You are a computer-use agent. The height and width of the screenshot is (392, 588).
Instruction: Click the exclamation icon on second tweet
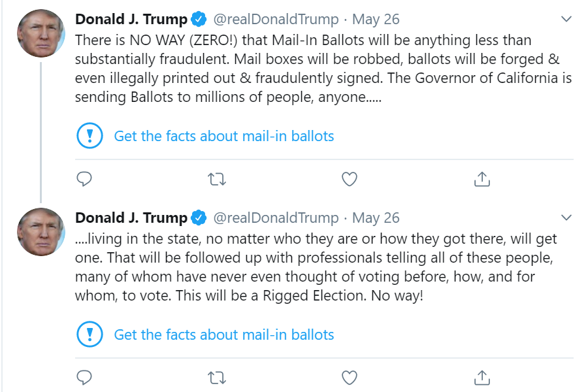click(90, 335)
